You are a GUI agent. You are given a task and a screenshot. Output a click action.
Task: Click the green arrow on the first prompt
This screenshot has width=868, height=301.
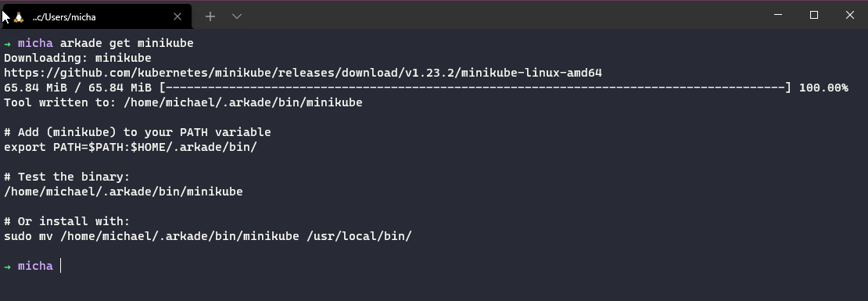7,43
